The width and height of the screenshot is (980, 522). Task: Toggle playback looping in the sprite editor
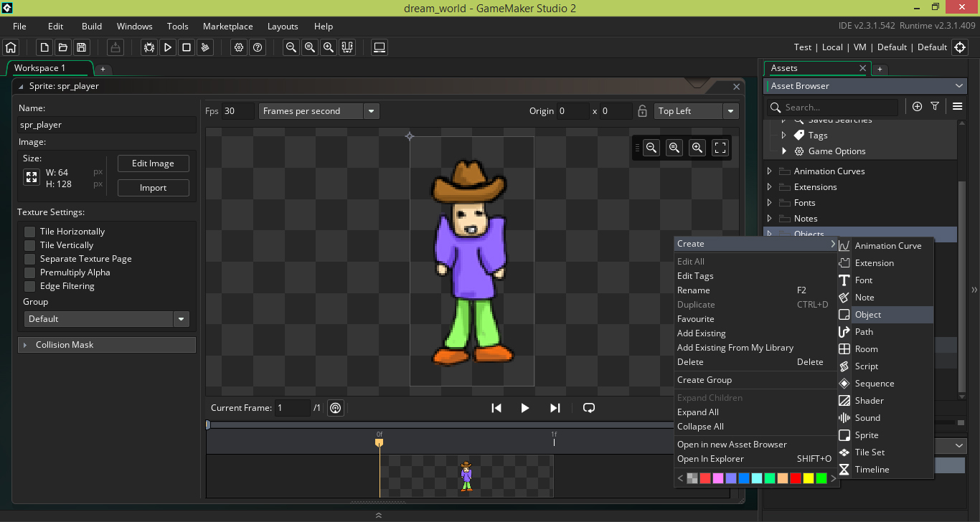[589, 408]
